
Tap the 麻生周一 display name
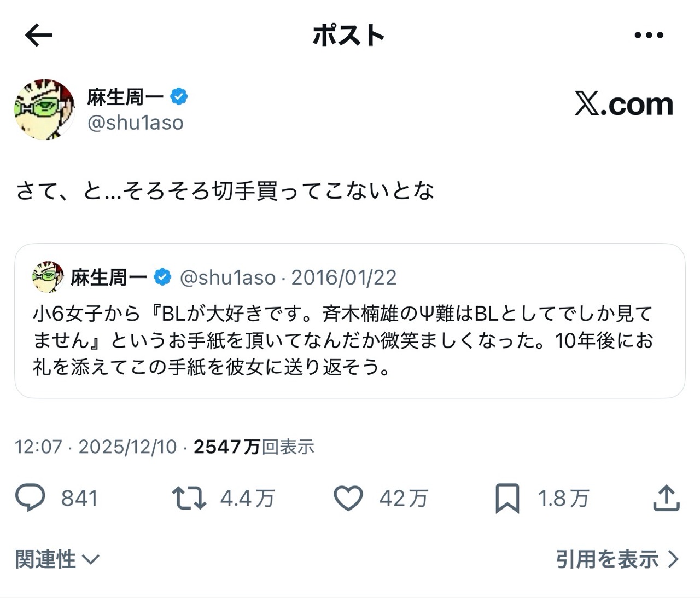(x=125, y=97)
